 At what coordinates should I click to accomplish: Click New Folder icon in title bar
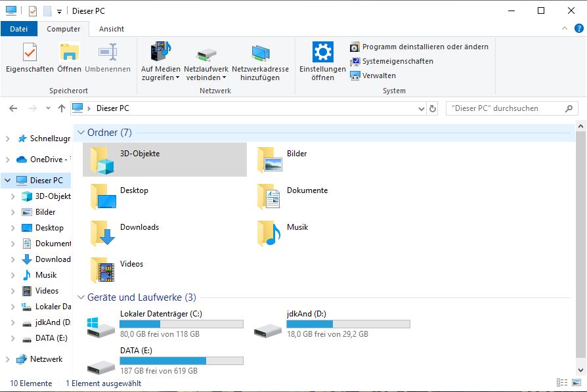(47, 11)
